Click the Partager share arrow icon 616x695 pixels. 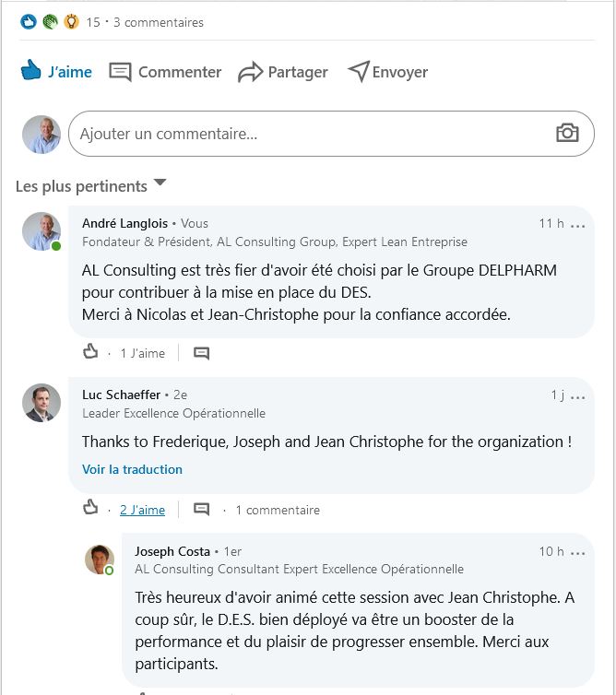(250, 72)
